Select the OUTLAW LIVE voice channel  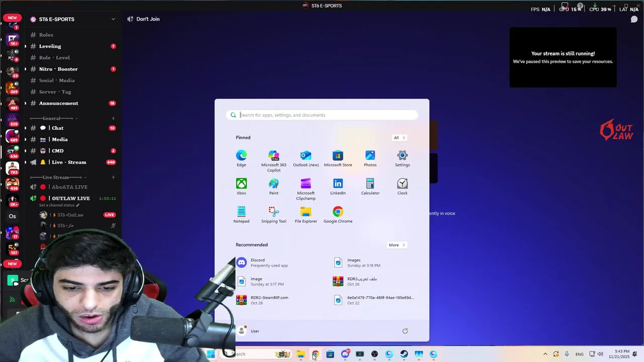73,199
